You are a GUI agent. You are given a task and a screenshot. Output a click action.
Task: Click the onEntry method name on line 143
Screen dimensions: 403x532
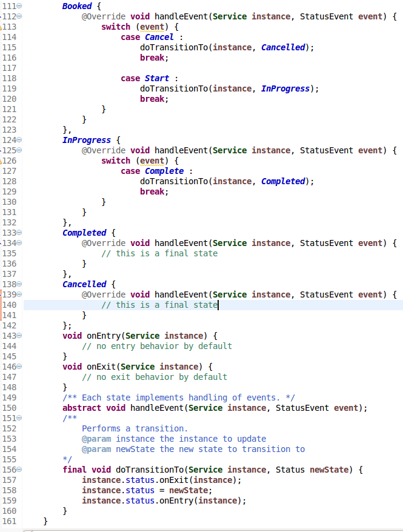[x=104, y=336]
